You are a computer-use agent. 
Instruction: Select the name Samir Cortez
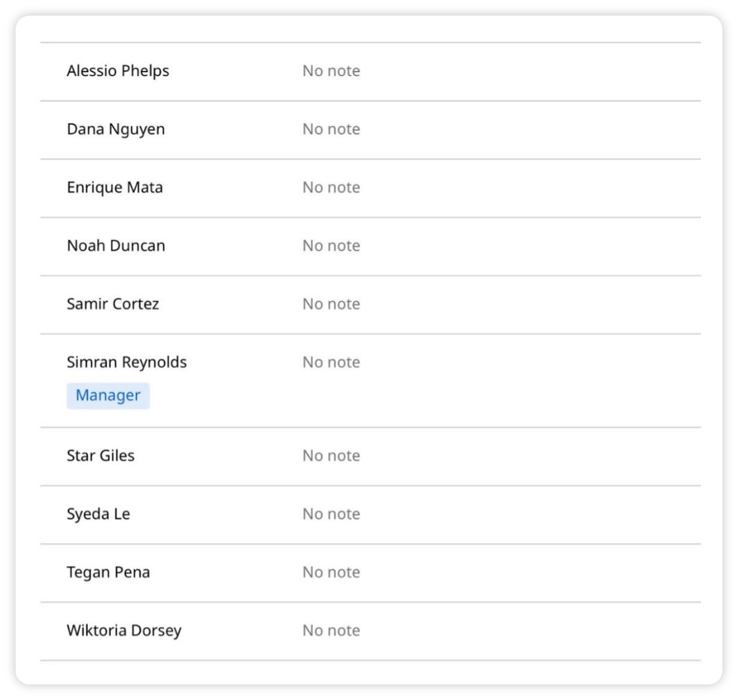point(113,304)
